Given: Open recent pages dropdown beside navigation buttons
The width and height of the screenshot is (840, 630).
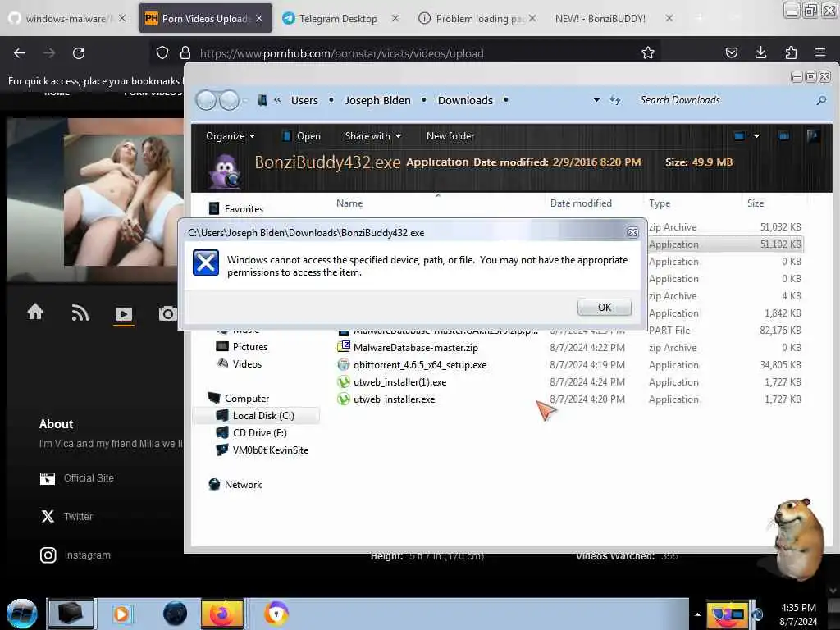Looking at the screenshot, I should (245, 100).
